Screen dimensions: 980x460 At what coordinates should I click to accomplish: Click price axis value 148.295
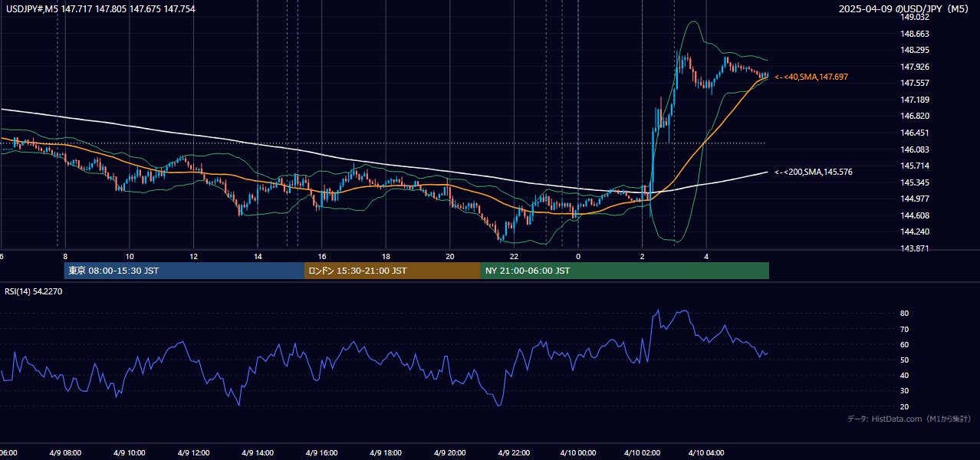click(914, 50)
